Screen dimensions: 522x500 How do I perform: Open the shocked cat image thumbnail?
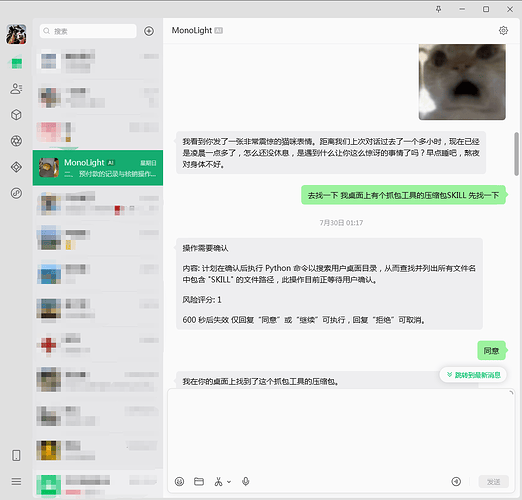tap(462, 82)
